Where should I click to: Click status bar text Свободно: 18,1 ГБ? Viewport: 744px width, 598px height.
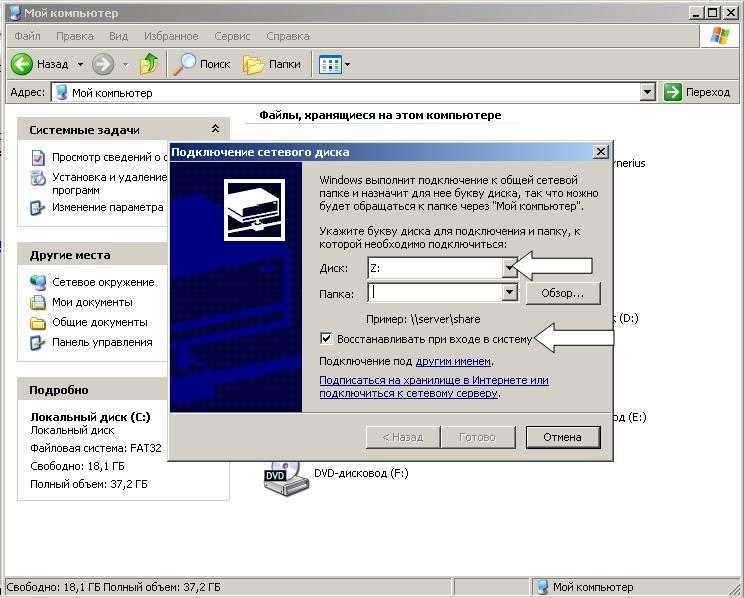tap(53, 588)
